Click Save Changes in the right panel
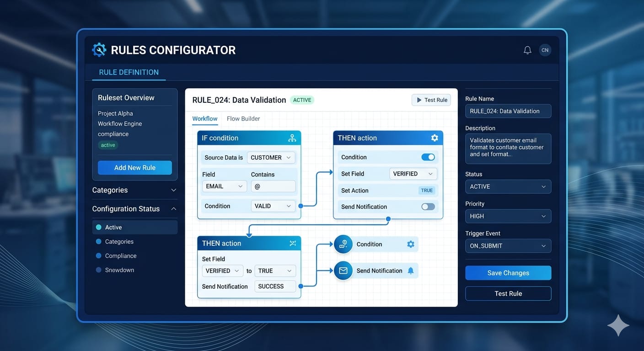 [508, 273]
